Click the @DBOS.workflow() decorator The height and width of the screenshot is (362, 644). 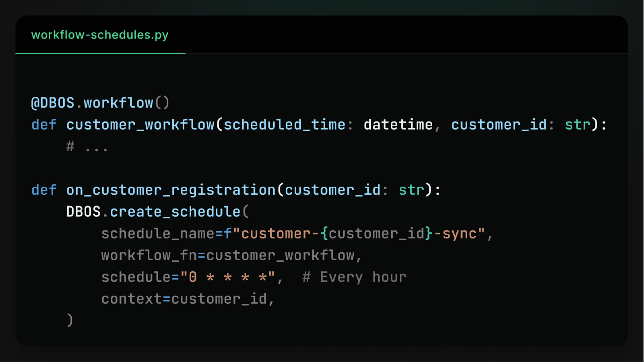coord(100,102)
